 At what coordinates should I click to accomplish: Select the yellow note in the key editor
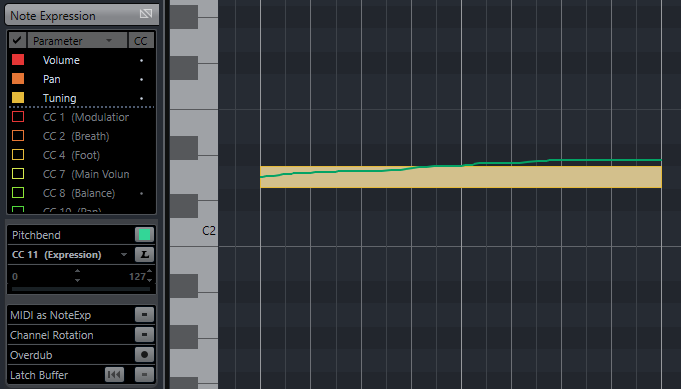(461, 177)
